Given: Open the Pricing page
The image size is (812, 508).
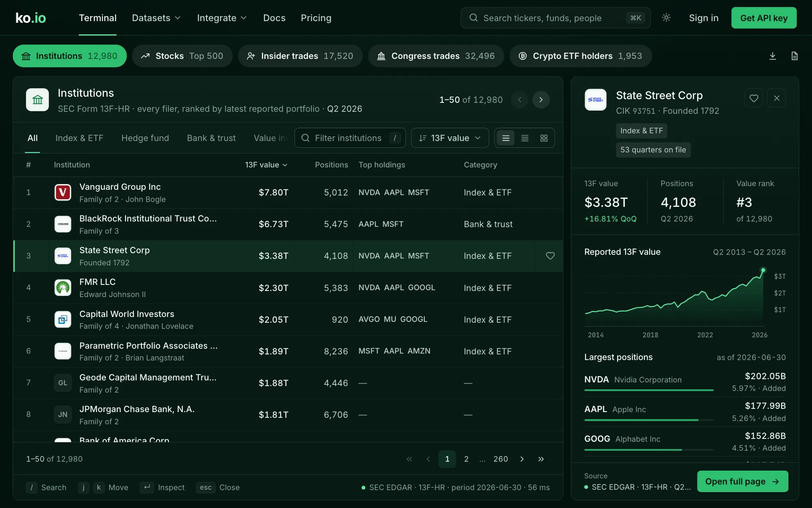Looking at the screenshot, I should coord(316,18).
